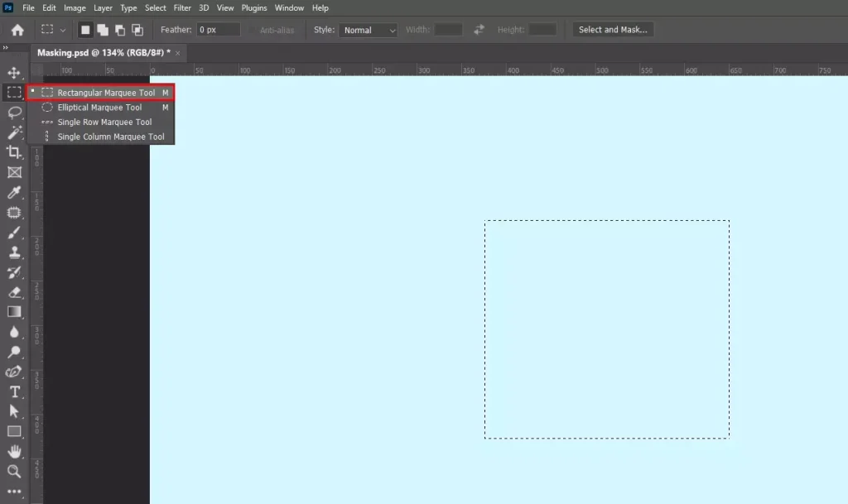Click the Feather input field
The width and height of the screenshot is (848, 504).
218,30
